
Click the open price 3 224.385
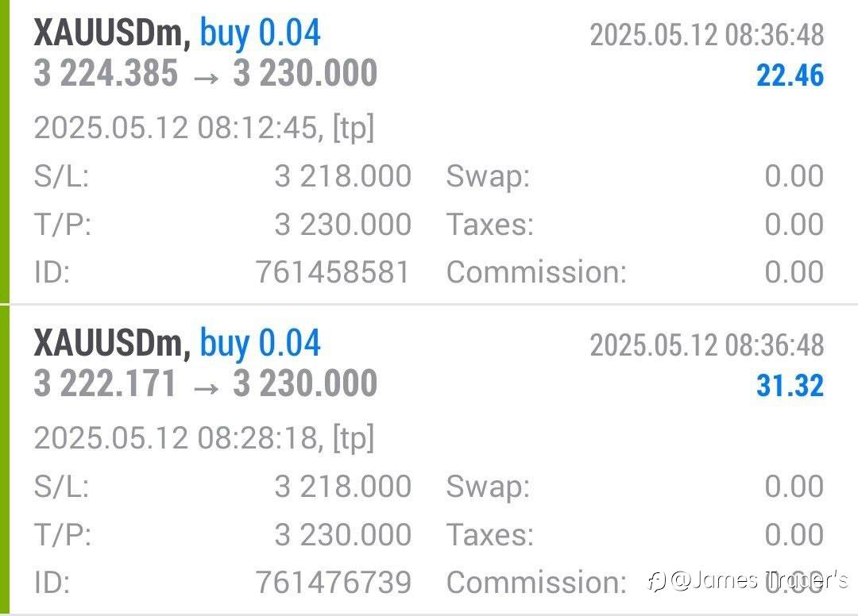[x=106, y=74]
